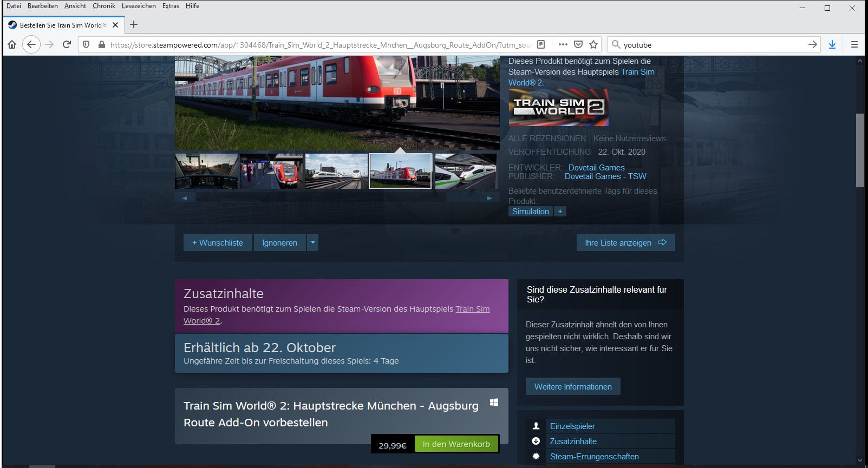Open the Extras menu

click(171, 6)
